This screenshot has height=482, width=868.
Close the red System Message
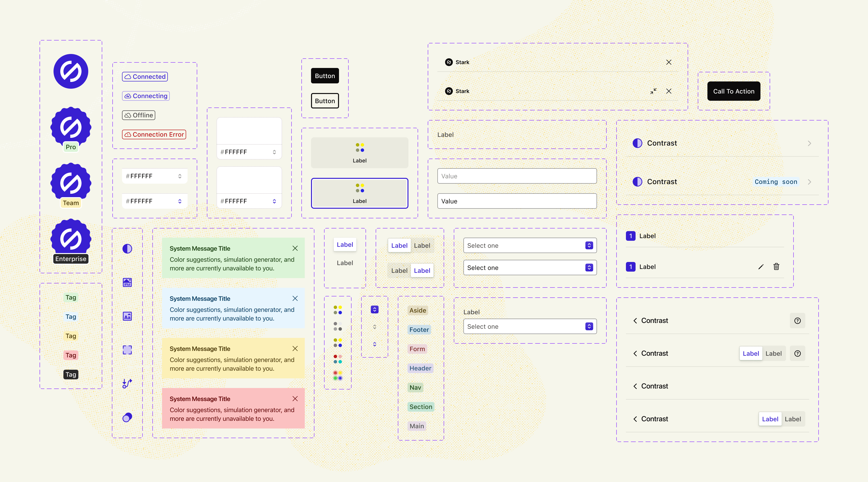click(295, 399)
